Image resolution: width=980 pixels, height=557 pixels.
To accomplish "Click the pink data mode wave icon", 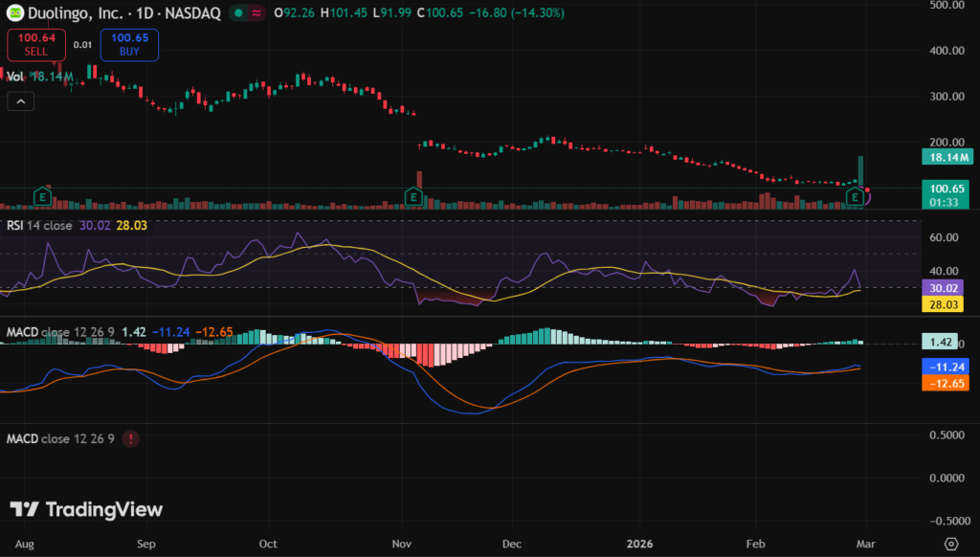I will click(x=256, y=13).
